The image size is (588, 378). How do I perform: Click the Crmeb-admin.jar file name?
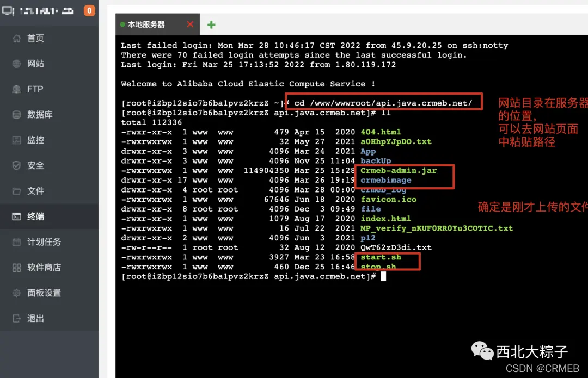pos(399,170)
